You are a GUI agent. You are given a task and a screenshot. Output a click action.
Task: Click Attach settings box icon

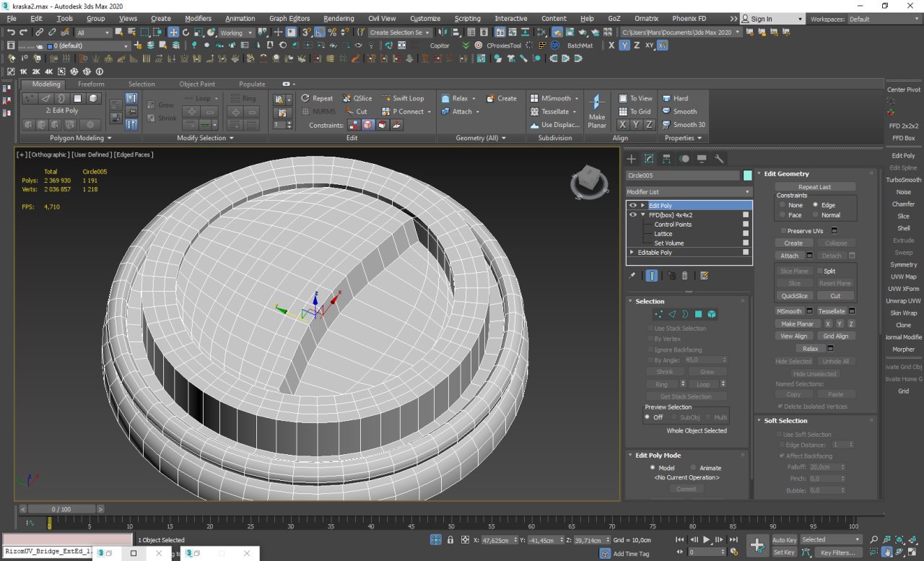pyautogui.click(x=809, y=256)
